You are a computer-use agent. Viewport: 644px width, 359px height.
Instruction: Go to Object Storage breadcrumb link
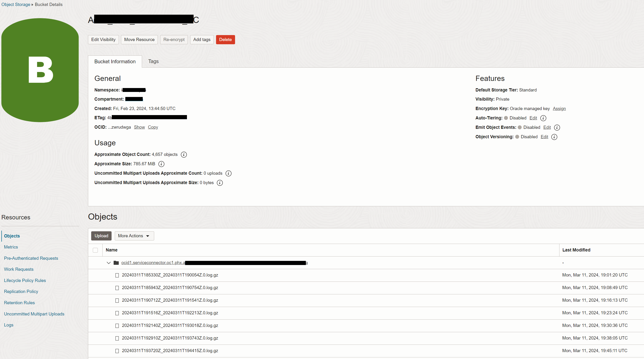point(16,5)
